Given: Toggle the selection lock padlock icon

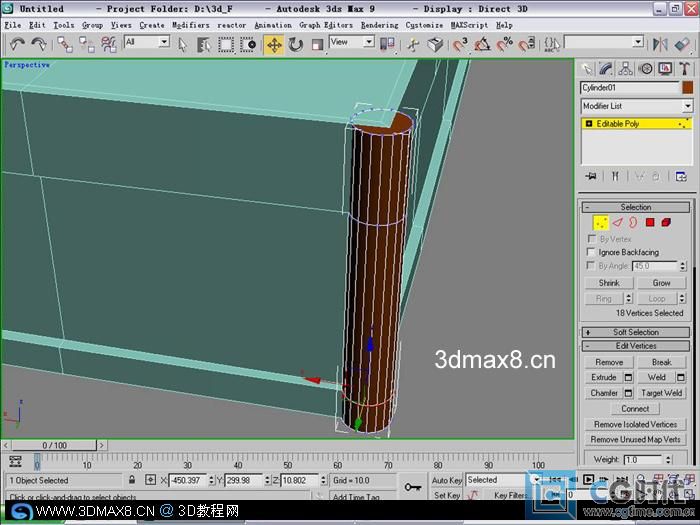Looking at the screenshot, I should point(132,480).
